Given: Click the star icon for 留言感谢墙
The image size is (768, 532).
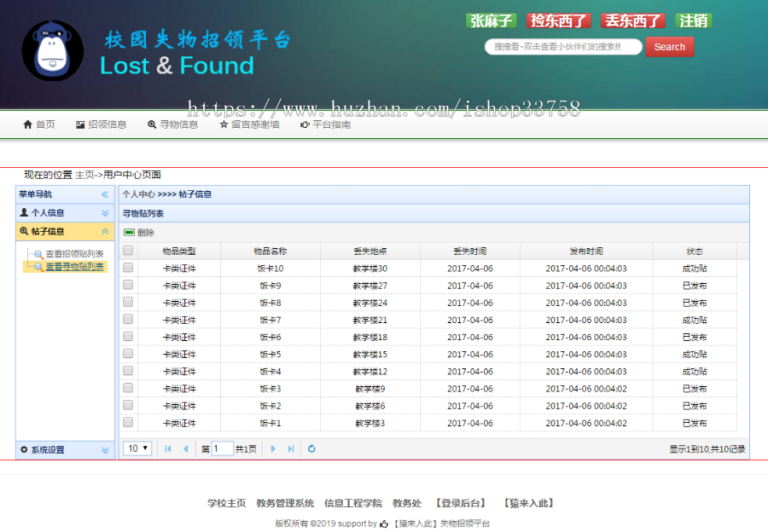Looking at the screenshot, I should (x=222, y=124).
